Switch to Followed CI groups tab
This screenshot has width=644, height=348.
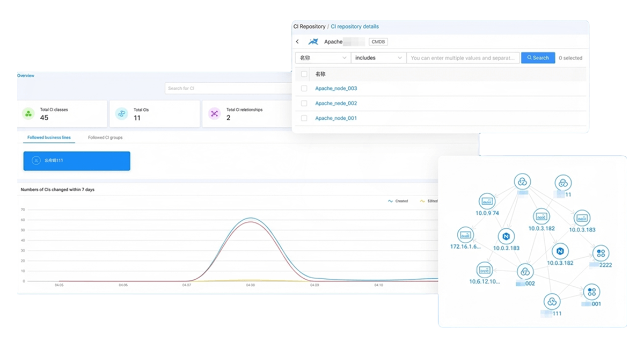[x=105, y=137]
